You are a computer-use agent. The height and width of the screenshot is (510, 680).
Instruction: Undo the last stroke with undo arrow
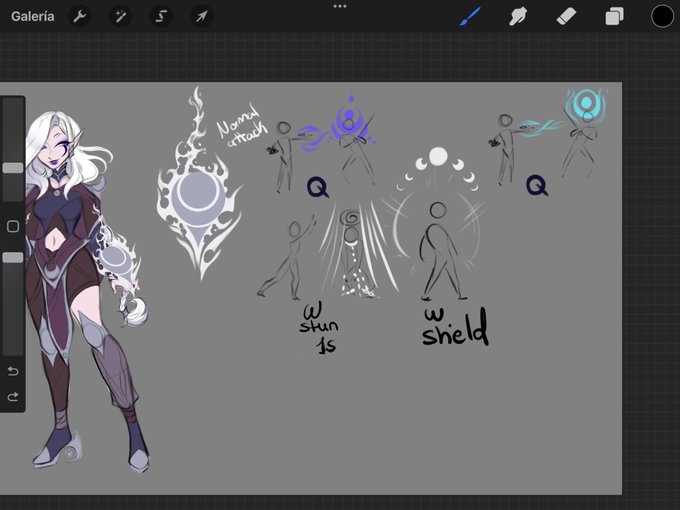pos(13,371)
